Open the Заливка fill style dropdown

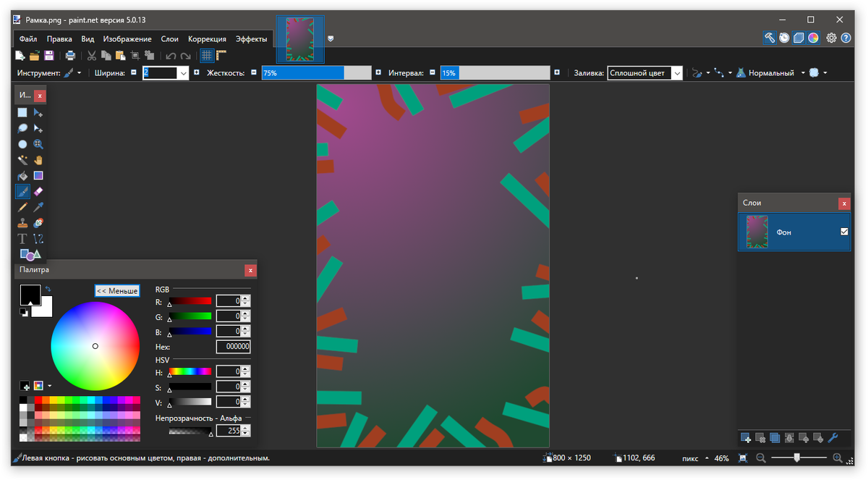pos(676,73)
